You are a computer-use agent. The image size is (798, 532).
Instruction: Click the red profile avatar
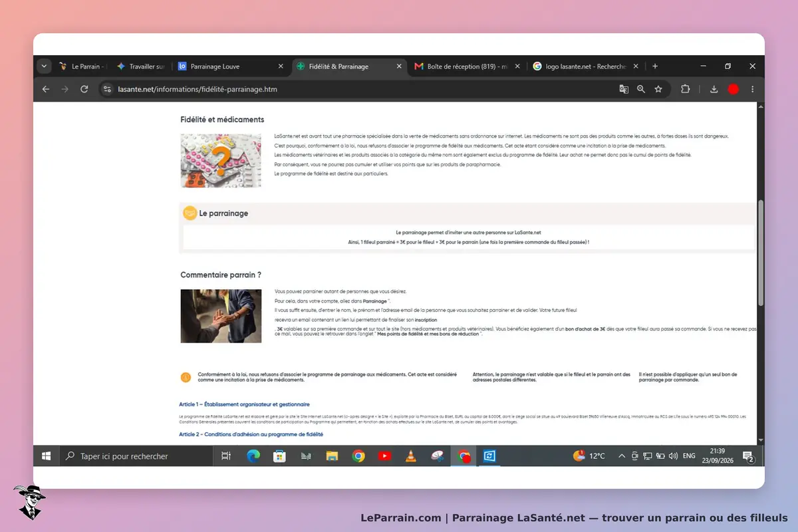tap(733, 89)
